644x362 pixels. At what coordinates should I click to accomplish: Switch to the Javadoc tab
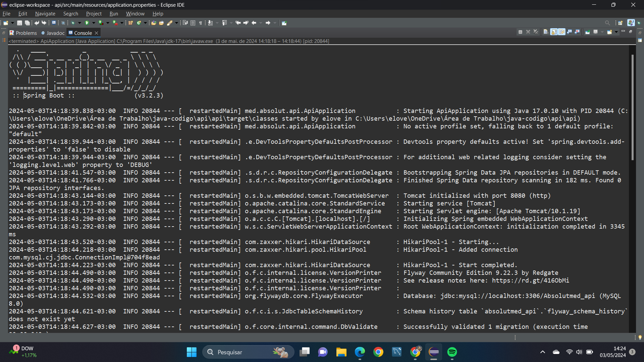53,33
